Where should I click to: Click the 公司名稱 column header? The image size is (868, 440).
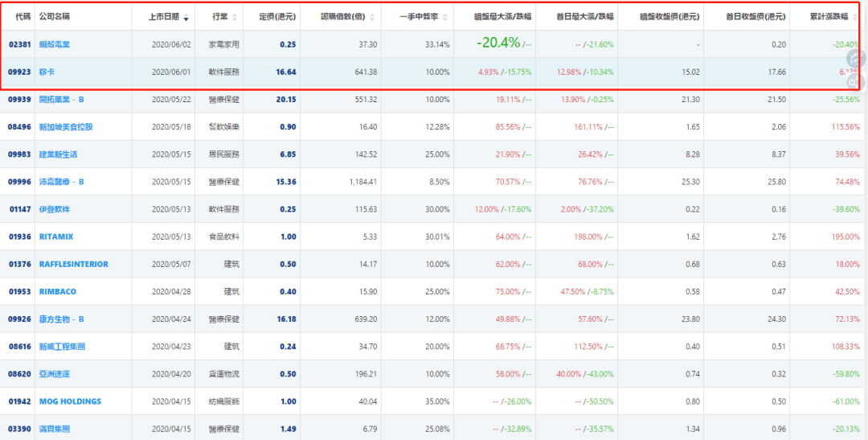tap(55, 17)
